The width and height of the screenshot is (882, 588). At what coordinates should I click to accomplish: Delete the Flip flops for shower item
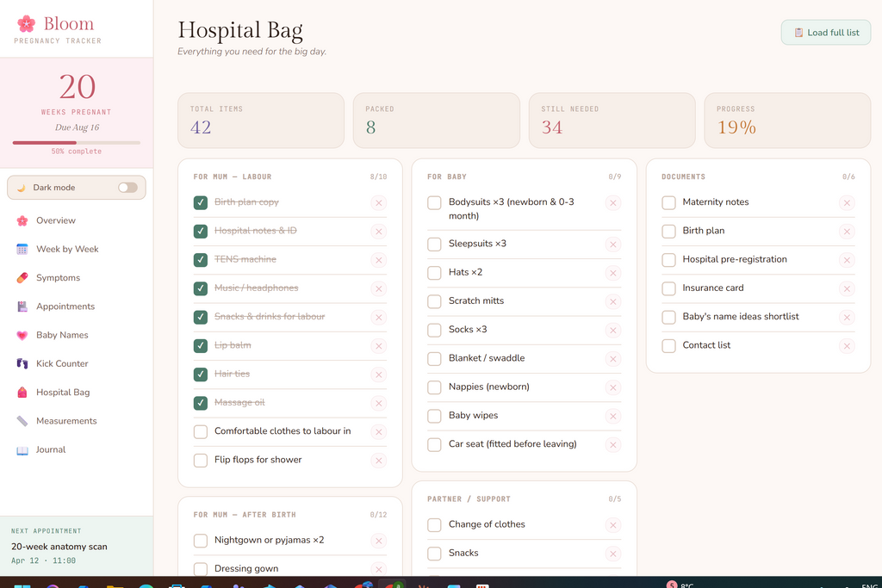(x=379, y=461)
